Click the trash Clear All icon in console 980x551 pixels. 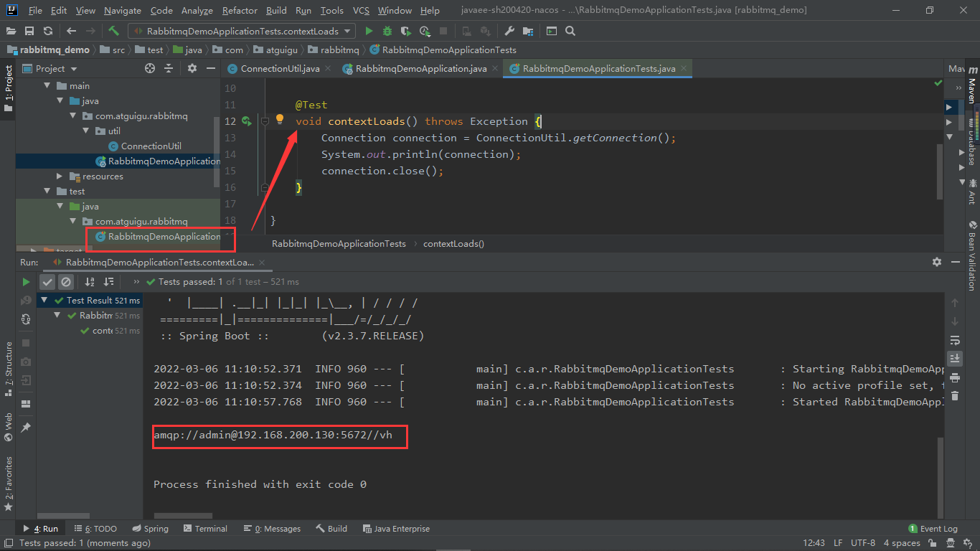(x=954, y=395)
